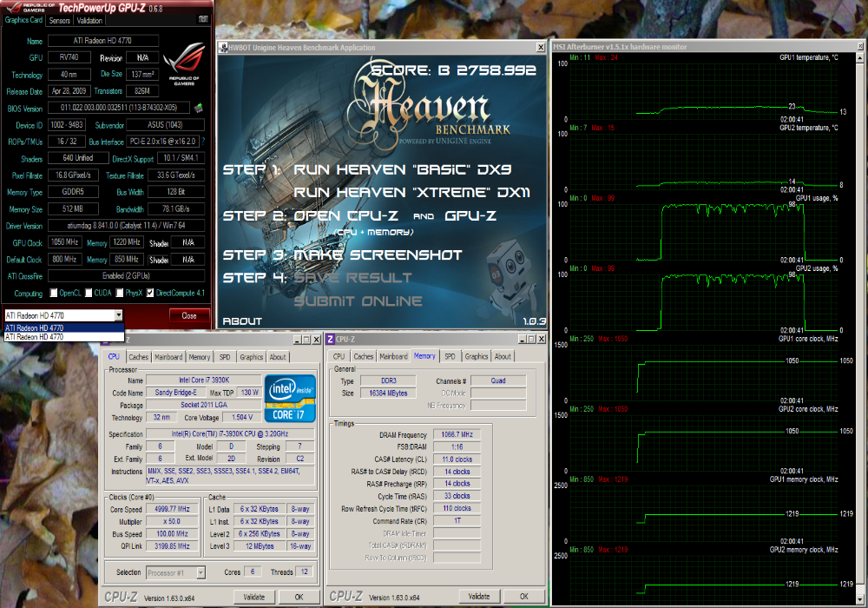Click the GPU Clock 1050 MHz field in GPU-Z
This screenshot has width=868, height=608.
[65, 242]
